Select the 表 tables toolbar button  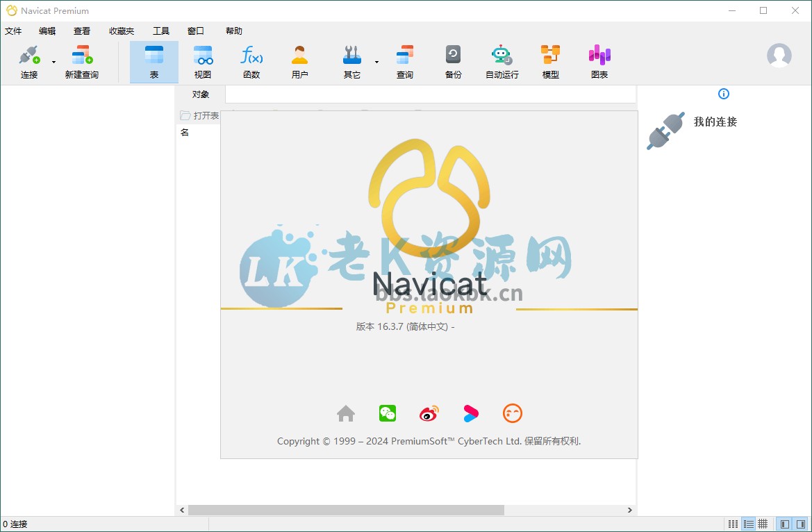point(154,62)
